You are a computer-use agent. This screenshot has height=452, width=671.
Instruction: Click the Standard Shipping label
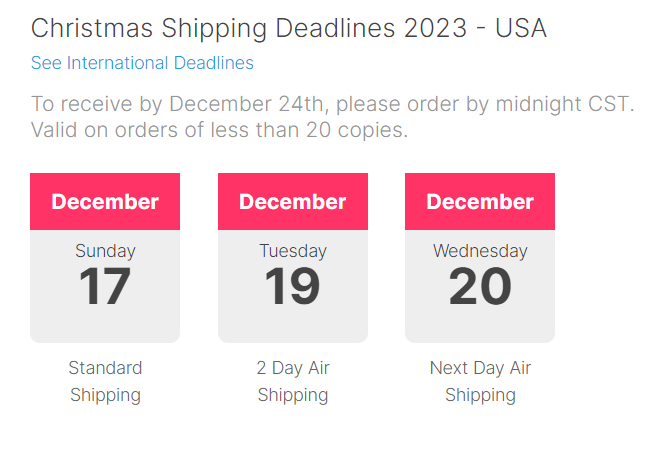105,381
